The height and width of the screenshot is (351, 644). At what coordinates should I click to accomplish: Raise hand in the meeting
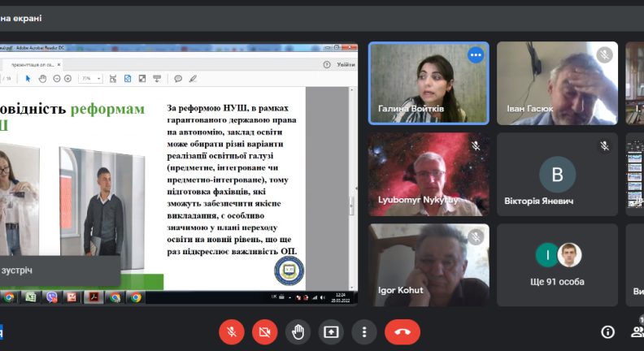pyautogui.click(x=298, y=331)
